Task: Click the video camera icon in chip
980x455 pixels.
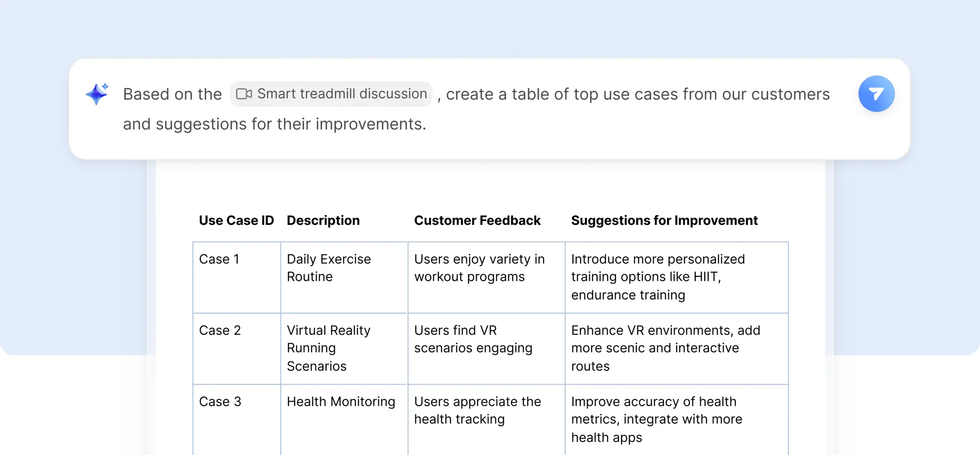Action: [x=244, y=94]
